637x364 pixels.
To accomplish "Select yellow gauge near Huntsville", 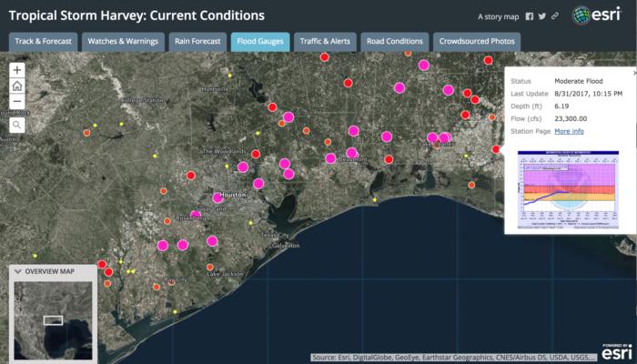I will [229, 76].
